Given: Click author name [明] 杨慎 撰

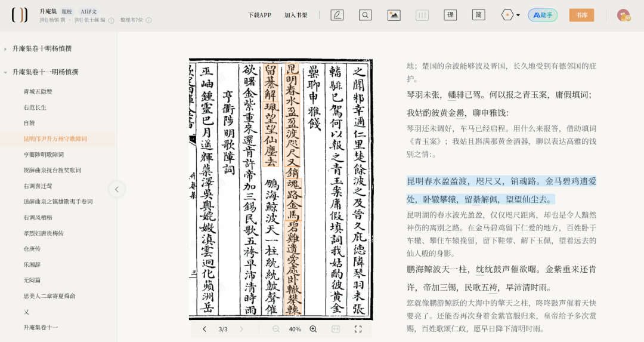Looking at the screenshot, I should (52, 20).
